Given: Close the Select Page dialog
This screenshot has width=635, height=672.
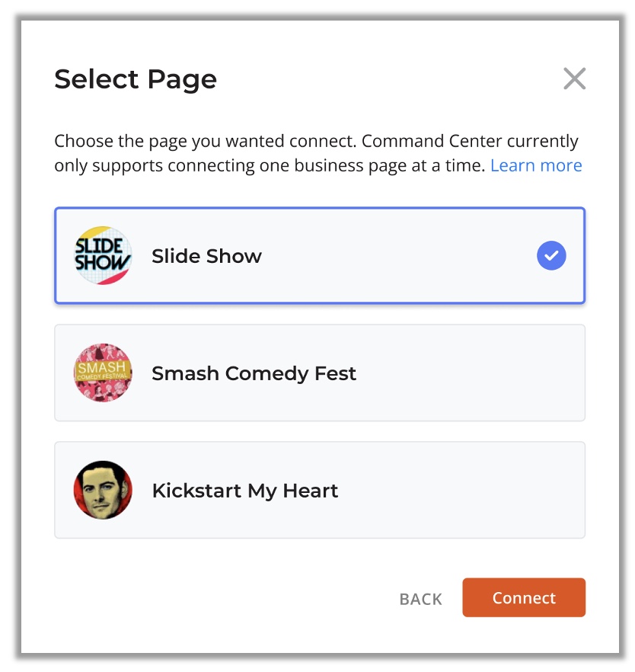Looking at the screenshot, I should [x=574, y=78].
